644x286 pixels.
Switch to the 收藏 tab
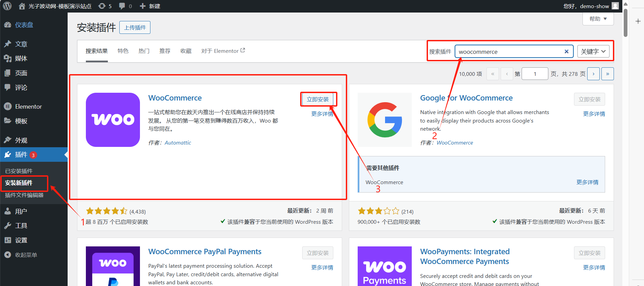[186, 51]
